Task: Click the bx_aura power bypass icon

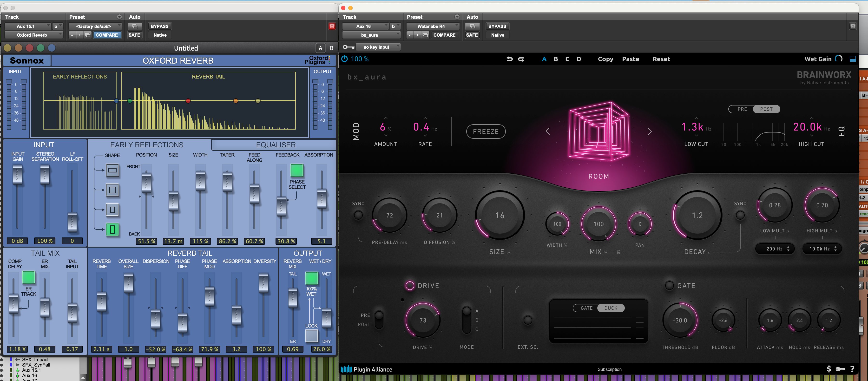Action: click(x=344, y=59)
